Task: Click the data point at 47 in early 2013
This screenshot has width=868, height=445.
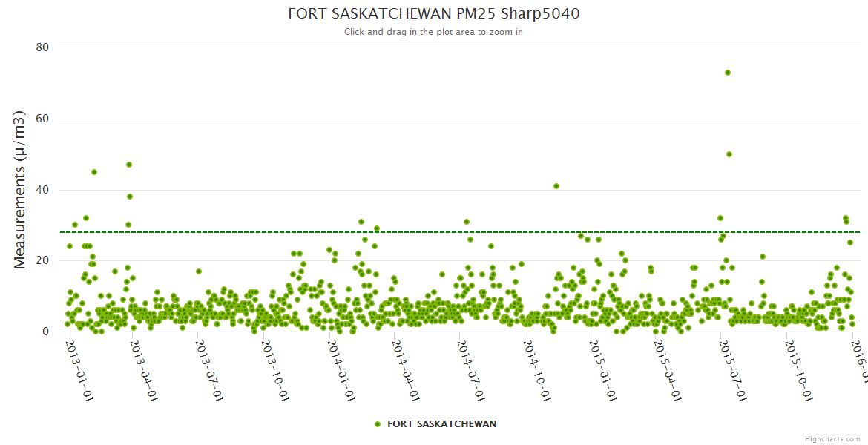Action: pos(129,165)
